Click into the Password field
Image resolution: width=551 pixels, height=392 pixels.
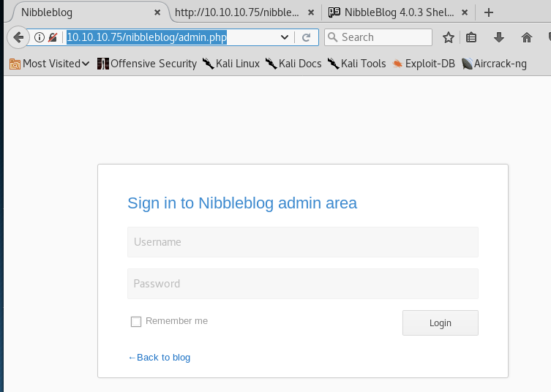click(x=302, y=284)
